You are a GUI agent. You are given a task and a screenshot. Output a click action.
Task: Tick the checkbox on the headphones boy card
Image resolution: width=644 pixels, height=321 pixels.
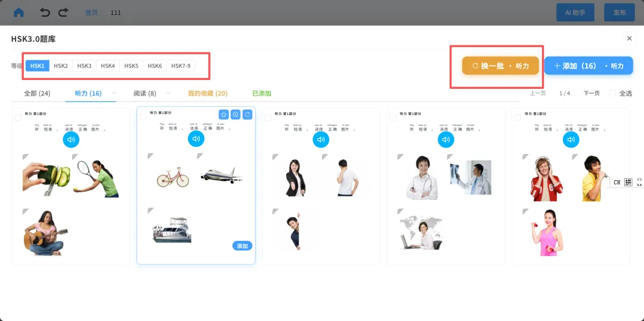518,118
